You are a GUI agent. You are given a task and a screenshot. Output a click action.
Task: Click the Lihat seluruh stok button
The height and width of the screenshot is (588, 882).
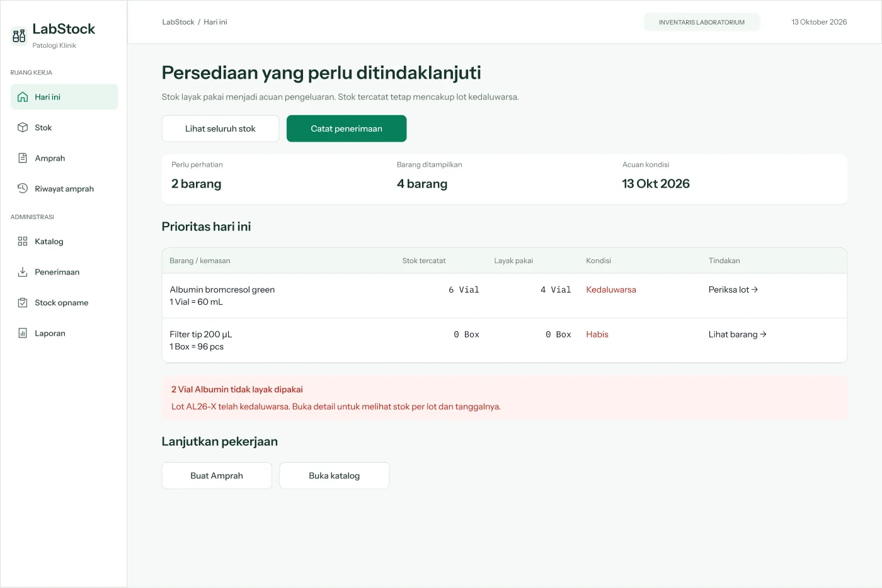click(220, 128)
